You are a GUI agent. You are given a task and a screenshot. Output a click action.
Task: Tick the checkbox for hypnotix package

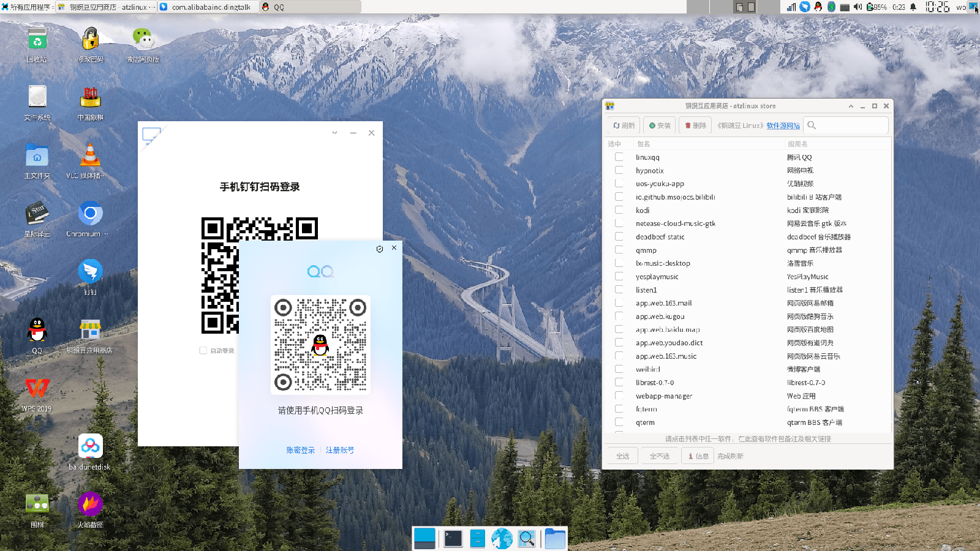tap(619, 170)
